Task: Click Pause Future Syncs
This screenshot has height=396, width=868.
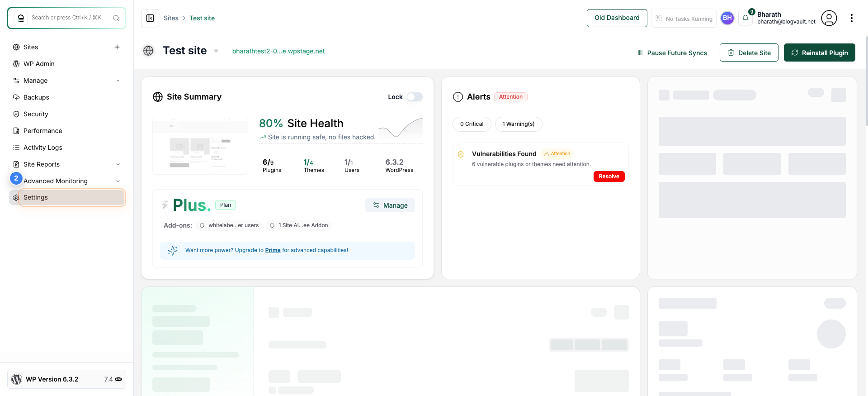Action: [672, 52]
